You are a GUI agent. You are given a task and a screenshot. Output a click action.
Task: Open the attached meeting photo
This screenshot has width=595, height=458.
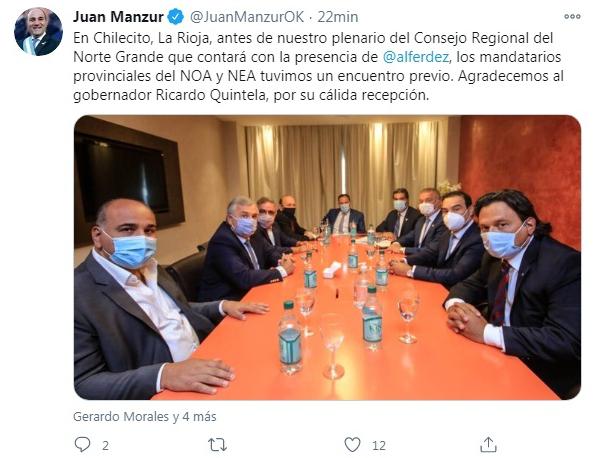[x=327, y=257]
